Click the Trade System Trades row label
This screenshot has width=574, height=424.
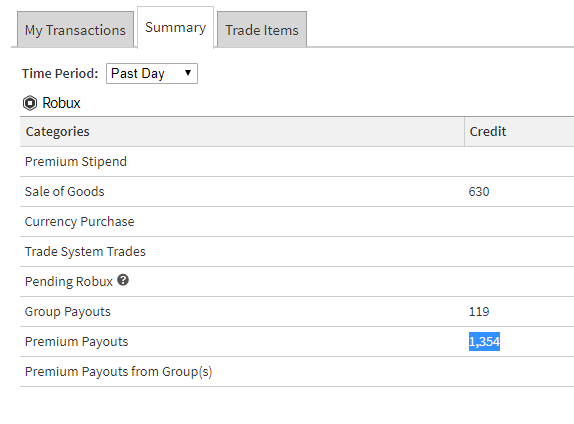click(x=85, y=252)
